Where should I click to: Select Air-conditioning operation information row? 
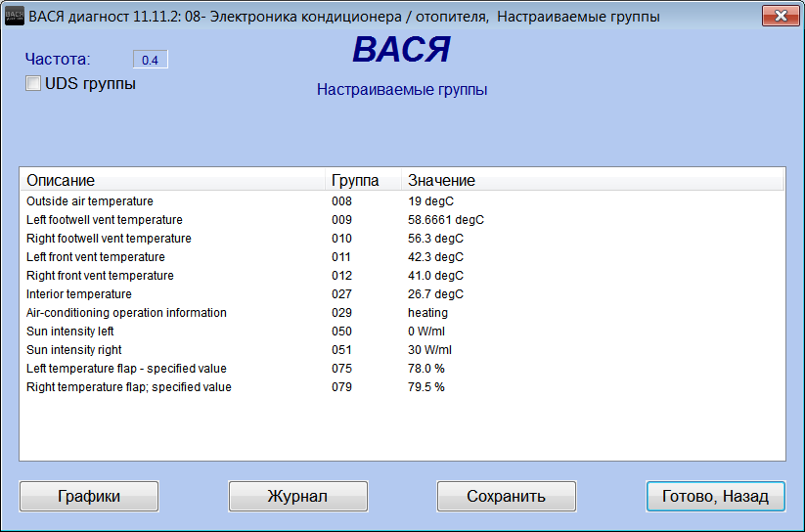[x=126, y=313]
